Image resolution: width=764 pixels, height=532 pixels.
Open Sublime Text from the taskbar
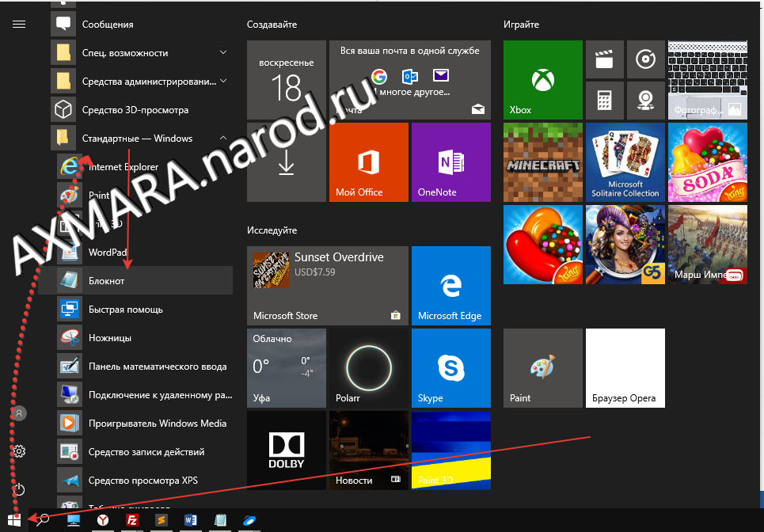click(x=162, y=521)
